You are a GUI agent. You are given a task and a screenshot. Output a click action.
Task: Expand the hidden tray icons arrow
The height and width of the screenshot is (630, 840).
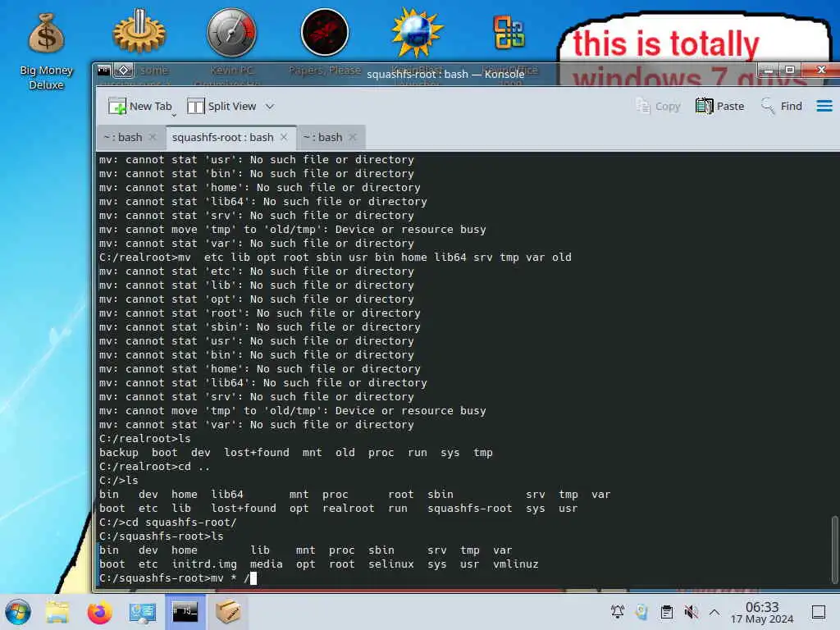coord(714,611)
